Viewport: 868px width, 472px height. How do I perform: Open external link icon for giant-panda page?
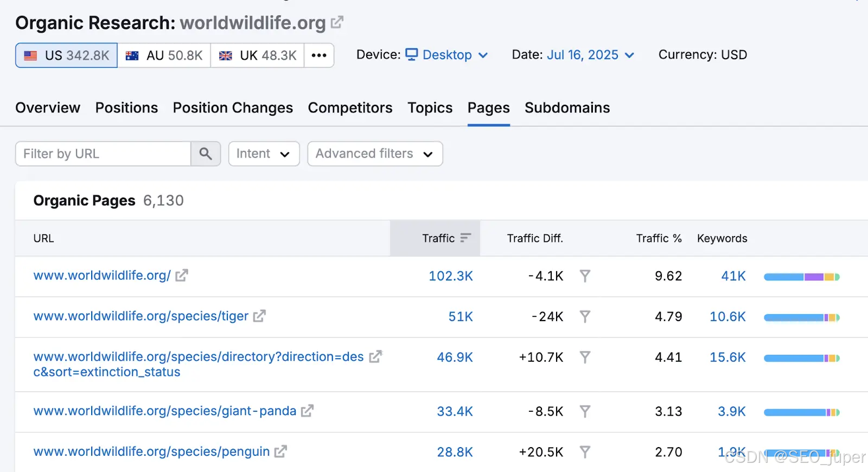[307, 411]
